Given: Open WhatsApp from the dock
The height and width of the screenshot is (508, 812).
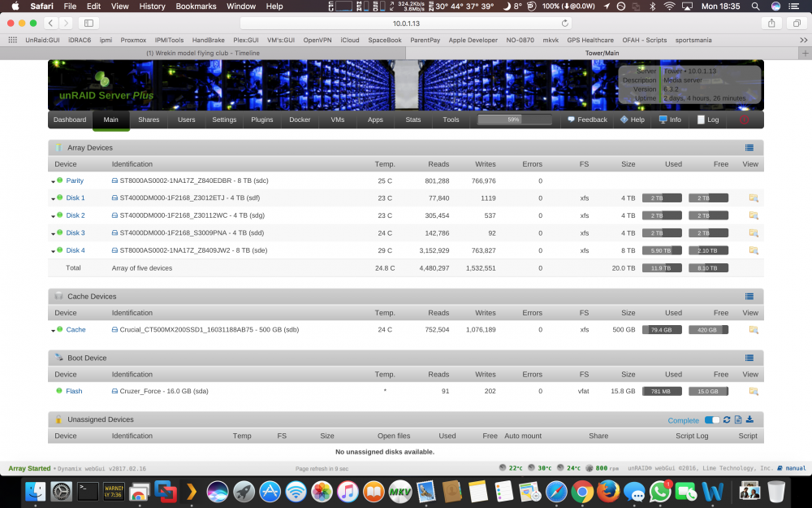Looking at the screenshot, I should point(659,492).
